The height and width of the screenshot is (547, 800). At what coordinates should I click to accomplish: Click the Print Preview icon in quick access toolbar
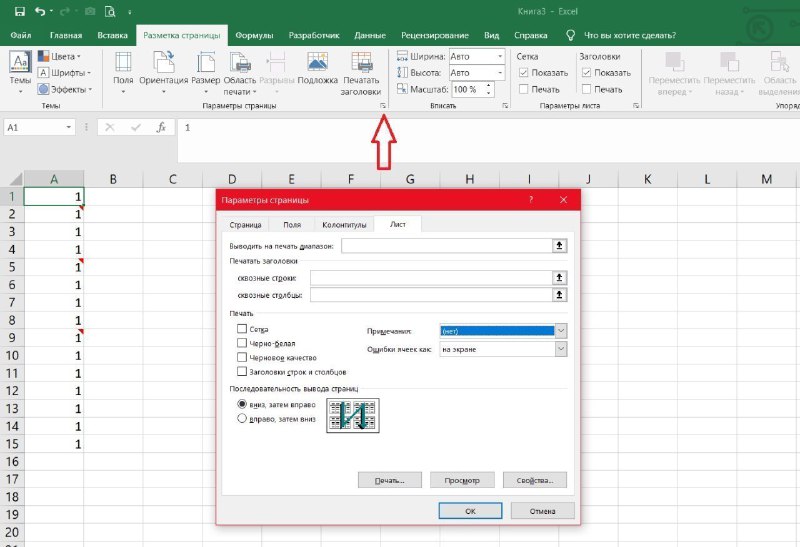click(110, 11)
